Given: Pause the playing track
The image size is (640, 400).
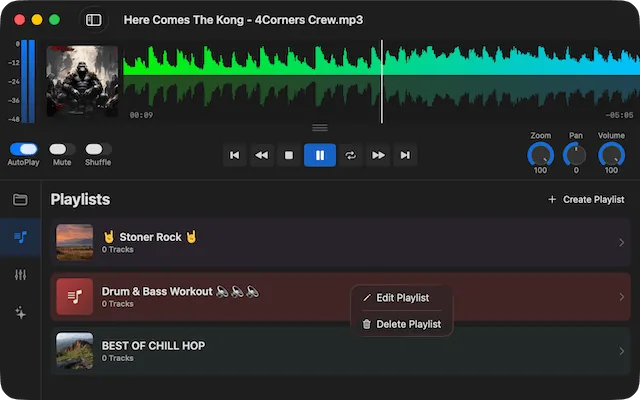Looking at the screenshot, I should (x=320, y=155).
